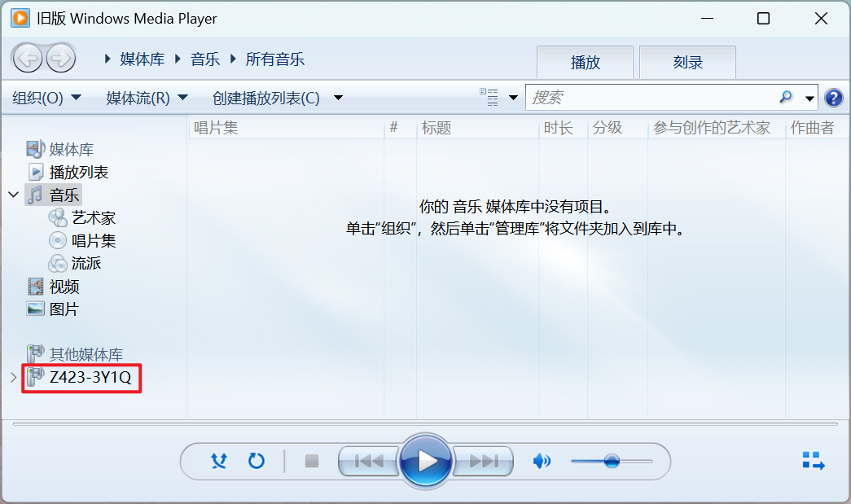The width and height of the screenshot is (851, 504).
Task: Select 唱片集 in the navigation tree
Action: [94, 241]
